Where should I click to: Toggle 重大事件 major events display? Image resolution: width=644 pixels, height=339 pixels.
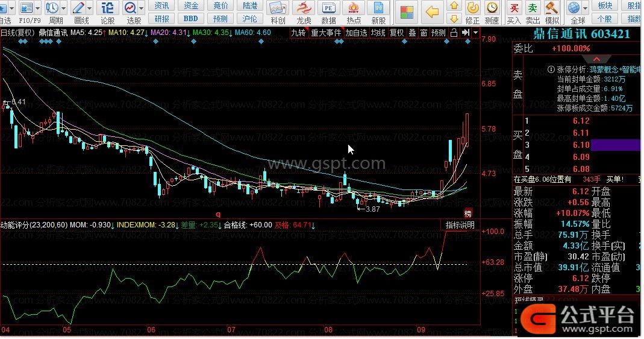[x=326, y=33]
